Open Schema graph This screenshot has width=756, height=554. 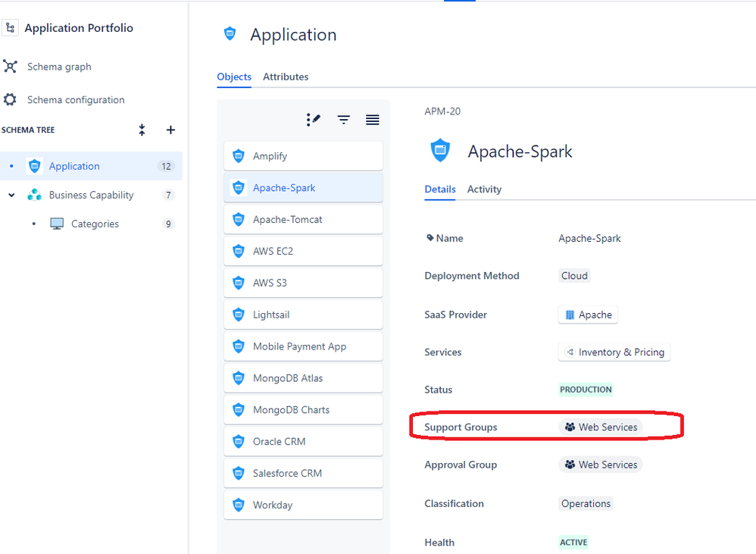59,67
